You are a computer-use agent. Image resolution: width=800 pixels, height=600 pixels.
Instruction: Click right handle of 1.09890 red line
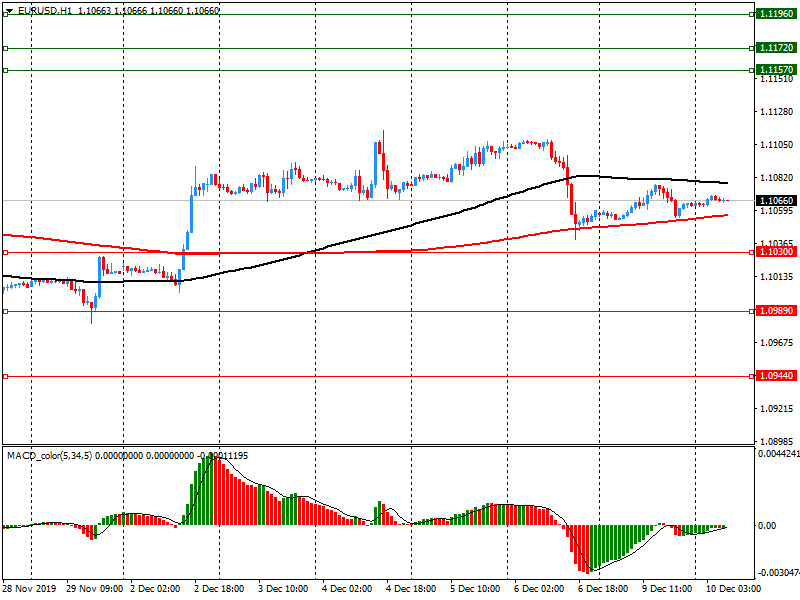pyautogui.click(x=752, y=311)
